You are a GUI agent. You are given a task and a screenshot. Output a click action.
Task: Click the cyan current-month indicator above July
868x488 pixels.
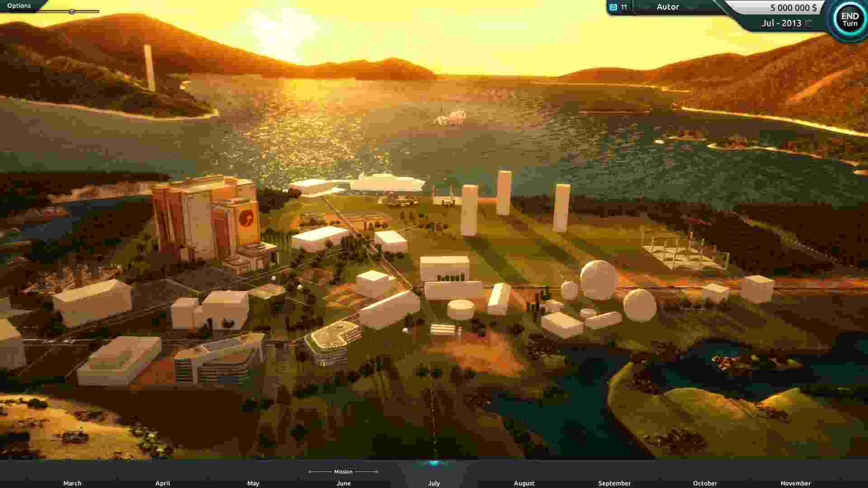point(434,463)
